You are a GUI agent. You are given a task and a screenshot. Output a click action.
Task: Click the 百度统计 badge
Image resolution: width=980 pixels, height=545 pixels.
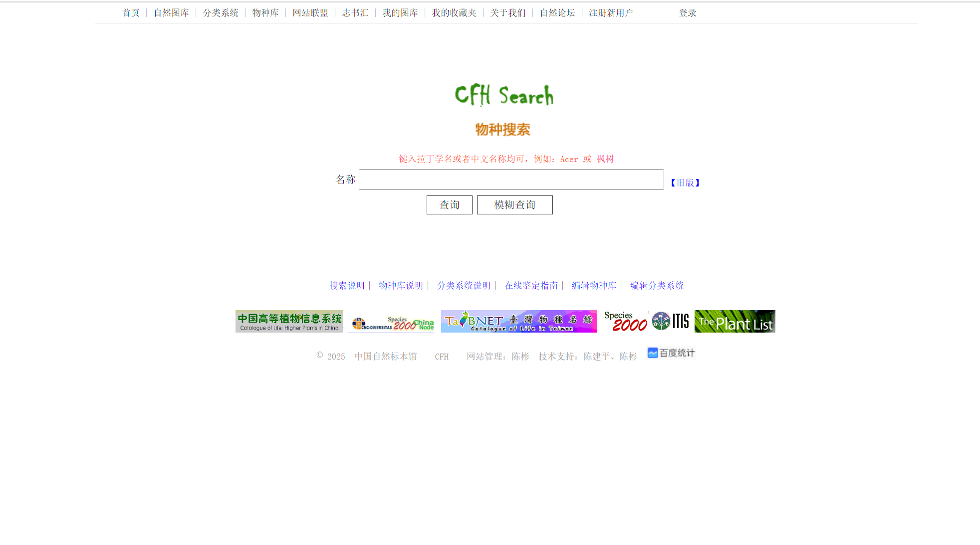pos(671,353)
